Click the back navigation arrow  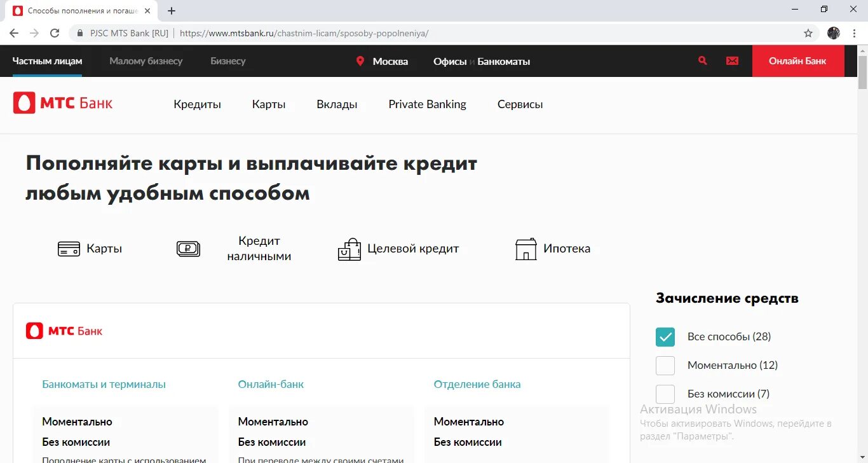coord(14,33)
